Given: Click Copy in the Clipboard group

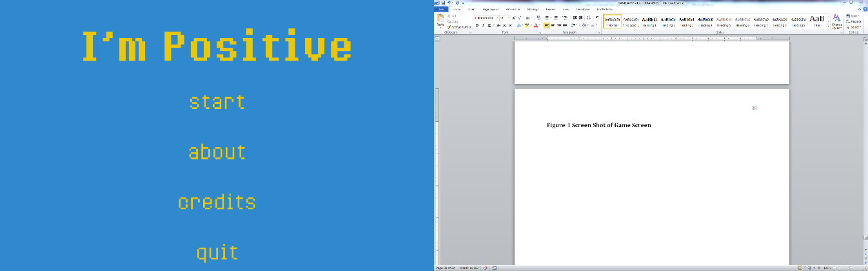Looking at the screenshot, I should (x=452, y=21).
